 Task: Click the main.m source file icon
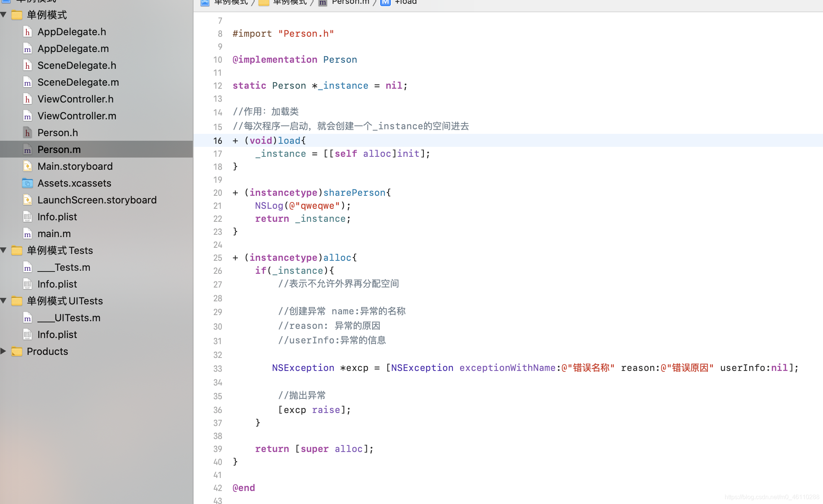(28, 234)
